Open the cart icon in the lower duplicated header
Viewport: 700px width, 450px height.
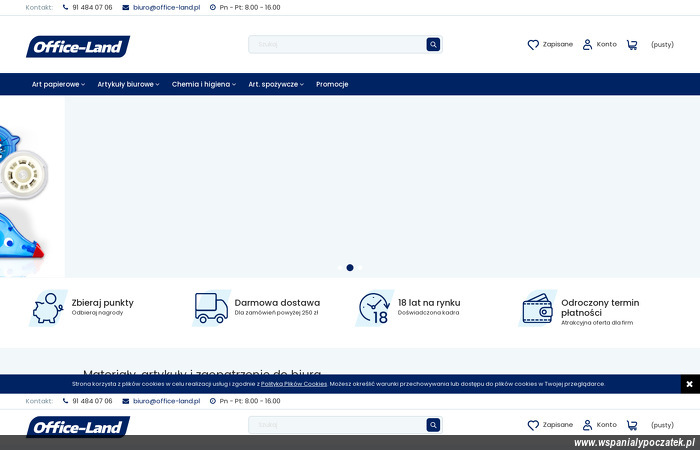coord(632,425)
